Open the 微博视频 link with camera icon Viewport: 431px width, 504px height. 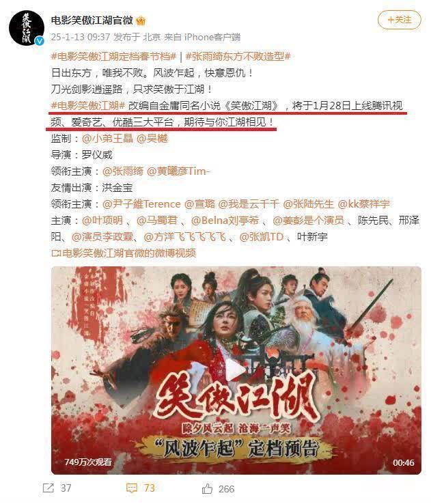tap(124, 253)
